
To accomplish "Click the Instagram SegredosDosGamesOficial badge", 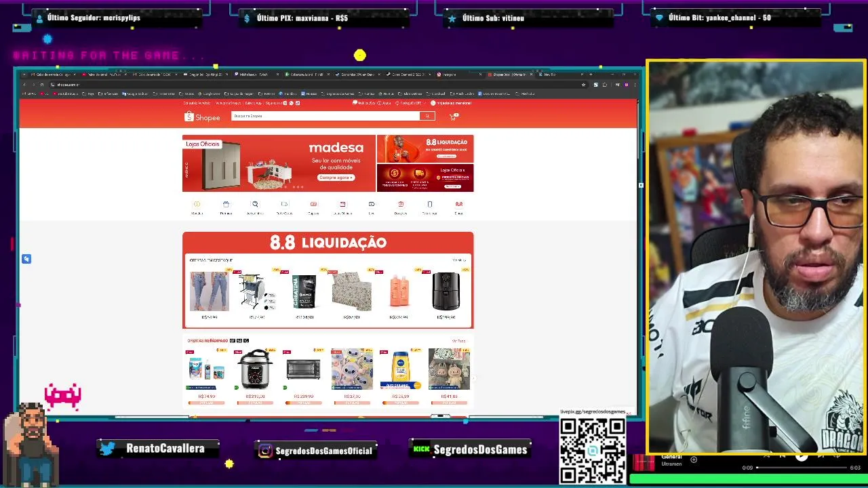I will tap(317, 451).
